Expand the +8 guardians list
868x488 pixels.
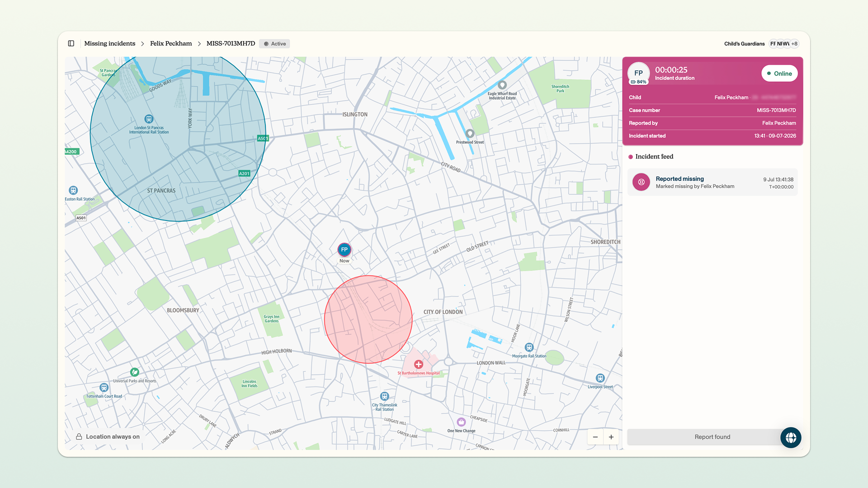(x=794, y=44)
